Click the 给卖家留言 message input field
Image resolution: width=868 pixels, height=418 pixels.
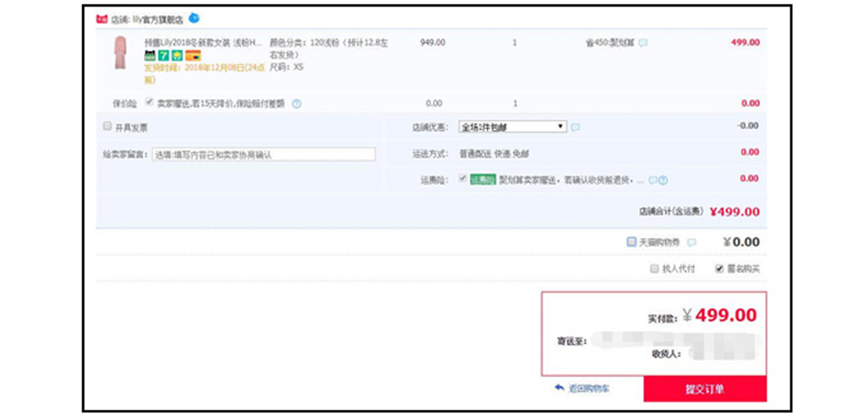(x=263, y=154)
